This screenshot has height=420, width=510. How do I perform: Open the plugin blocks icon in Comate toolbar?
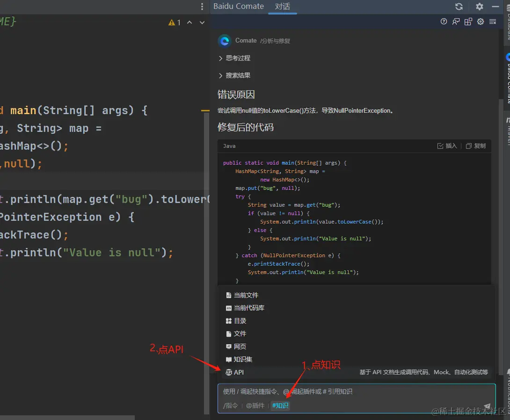click(x=468, y=22)
